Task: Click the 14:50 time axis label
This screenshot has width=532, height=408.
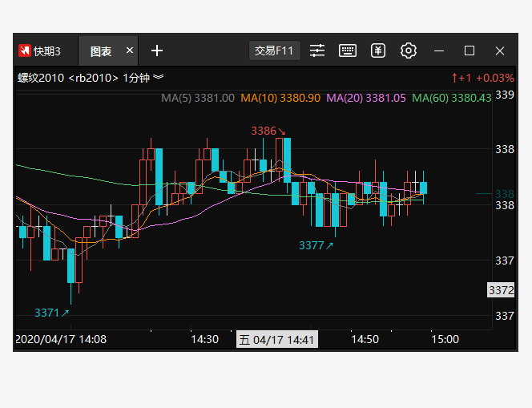Action: pyautogui.click(x=365, y=339)
